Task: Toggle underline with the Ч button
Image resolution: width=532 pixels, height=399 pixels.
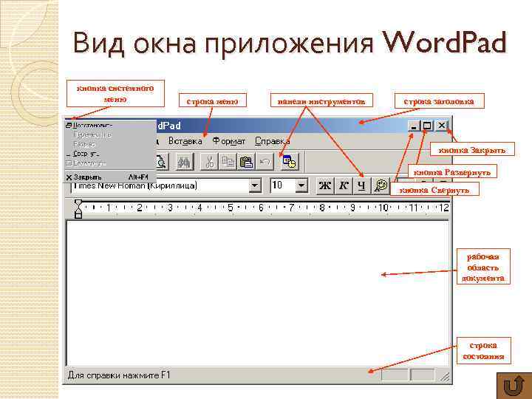Action: pos(362,185)
